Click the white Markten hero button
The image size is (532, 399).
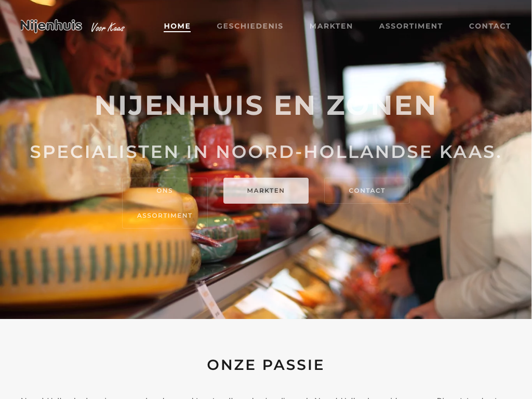pos(265,191)
